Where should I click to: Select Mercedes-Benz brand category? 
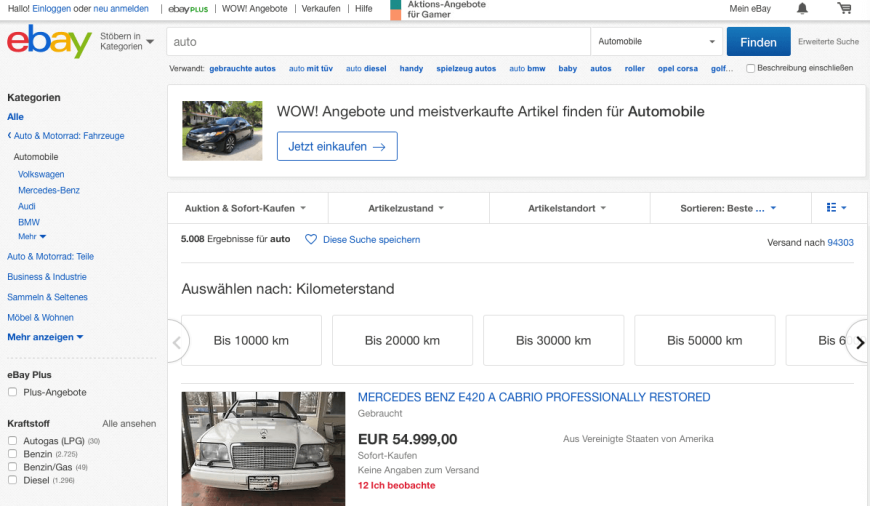coord(49,190)
